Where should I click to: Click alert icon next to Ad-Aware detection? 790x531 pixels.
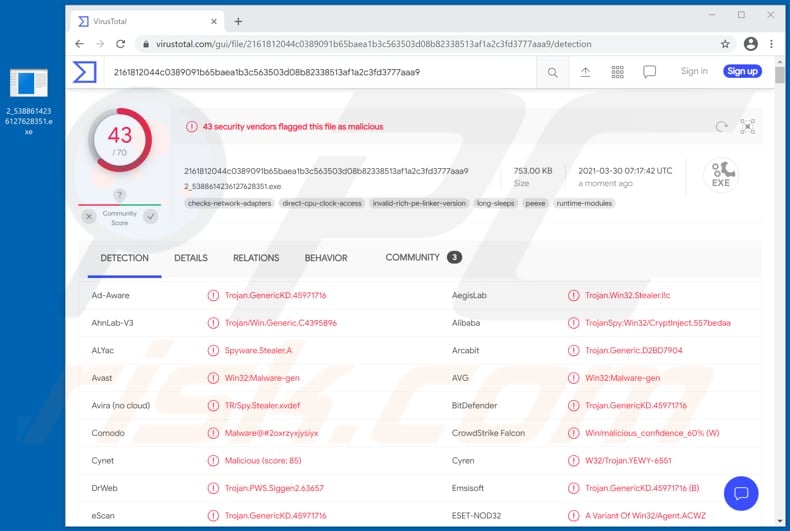pos(213,295)
